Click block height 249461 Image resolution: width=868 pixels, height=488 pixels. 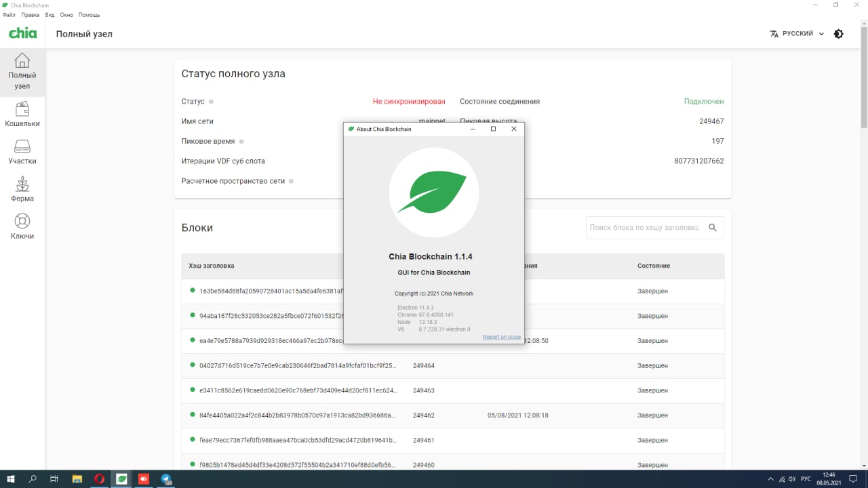[424, 440]
